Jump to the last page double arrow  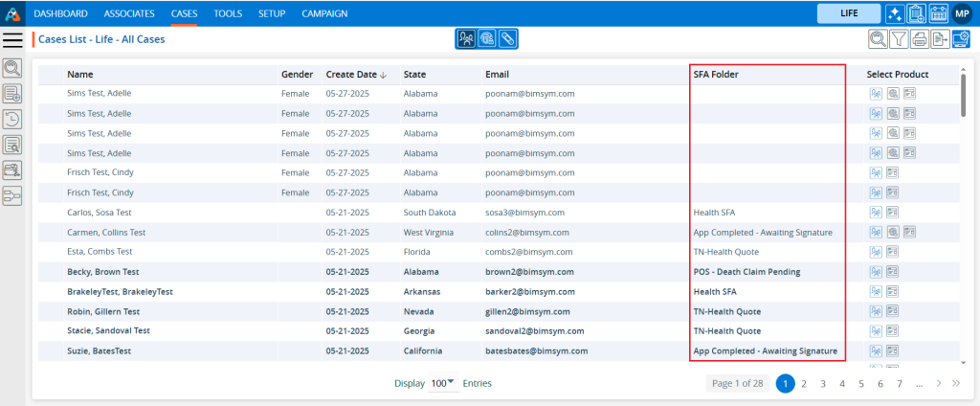(955, 383)
